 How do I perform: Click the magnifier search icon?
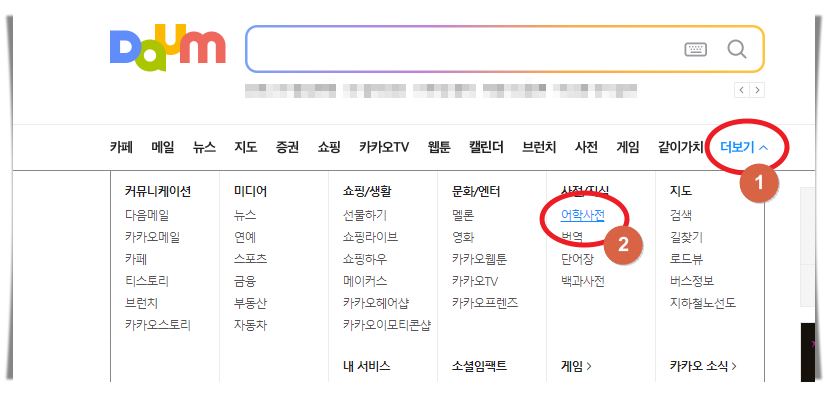737,49
